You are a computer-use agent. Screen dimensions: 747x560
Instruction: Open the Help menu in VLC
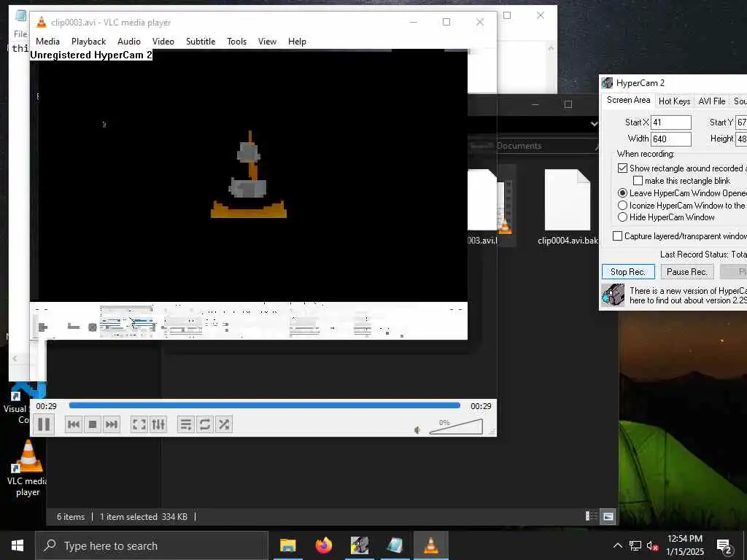tap(298, 42)
